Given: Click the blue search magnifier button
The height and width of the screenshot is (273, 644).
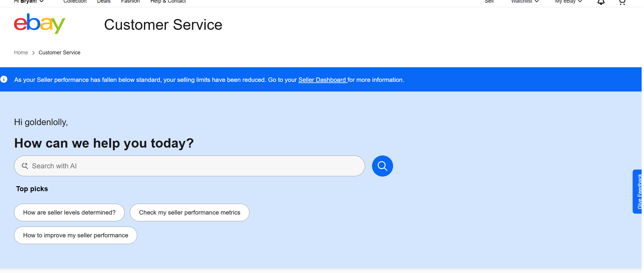Looking at the screenshot, I should pos(382,166).
